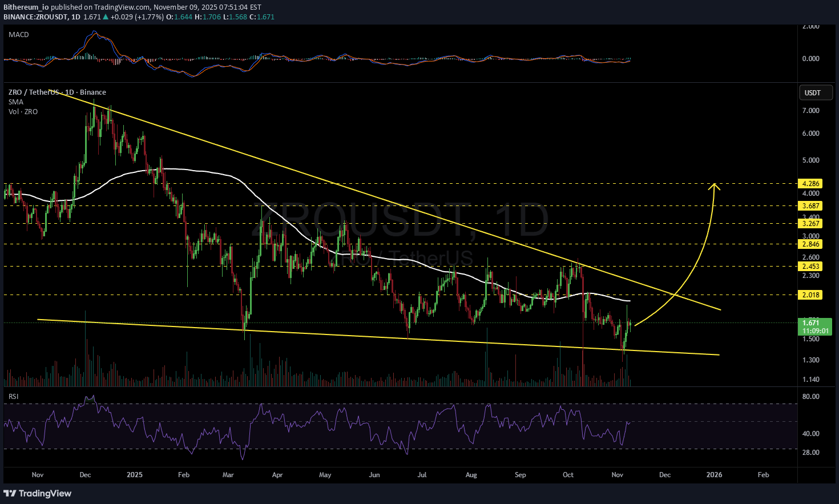Select the 2.846 price level label

[810, 244]
